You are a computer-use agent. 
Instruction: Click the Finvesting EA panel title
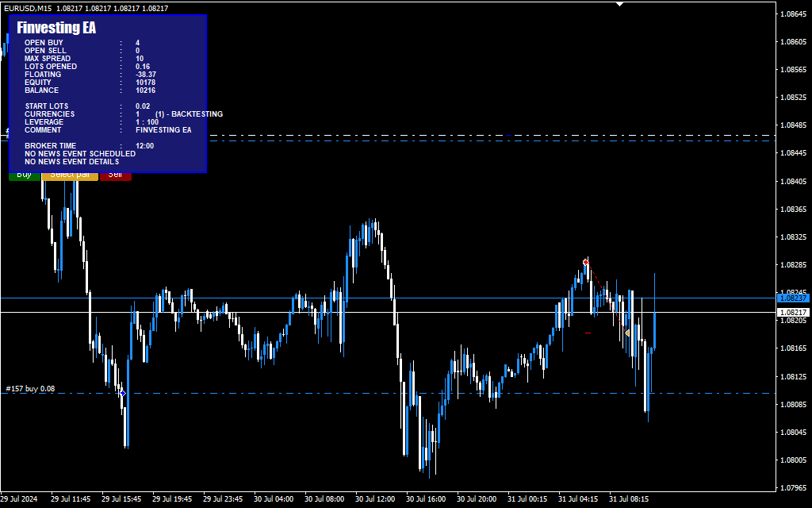[x=56, y=28]
